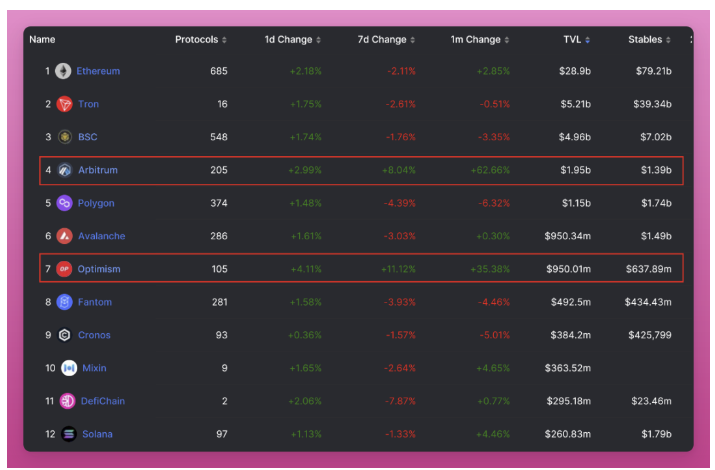Click Optimism's 1m change +35.38%
This screenshot has height=470, width=715.
coord(490,269)
